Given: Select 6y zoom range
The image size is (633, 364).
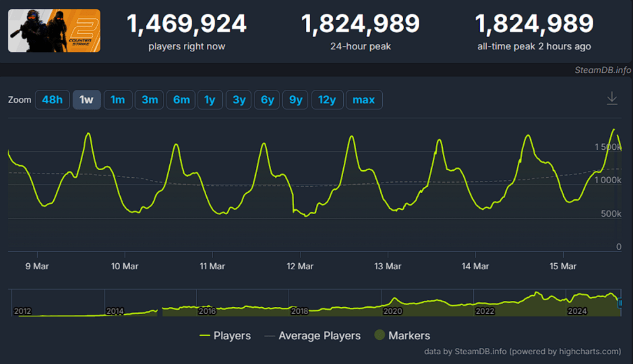Looking at the screenshot, I should point(267,100).
